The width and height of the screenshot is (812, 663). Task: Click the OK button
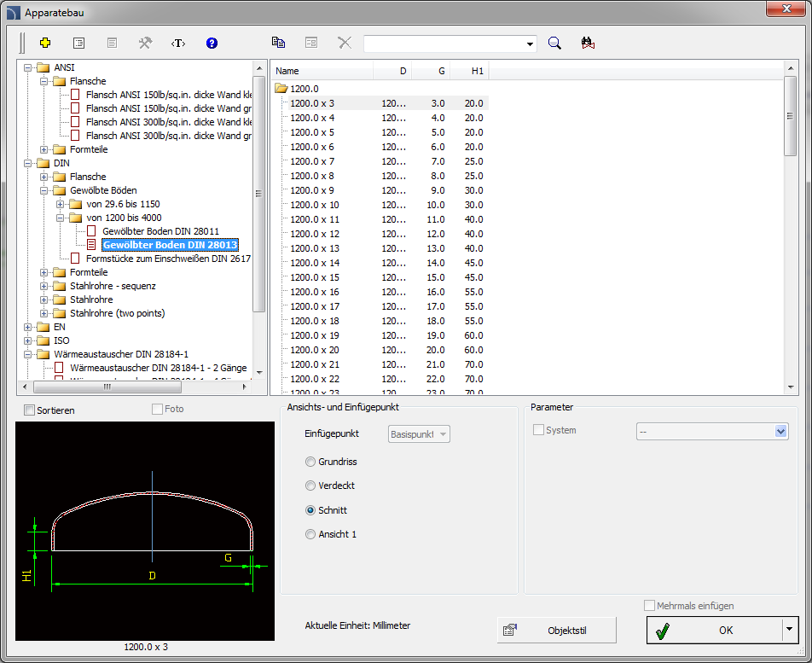713,631
